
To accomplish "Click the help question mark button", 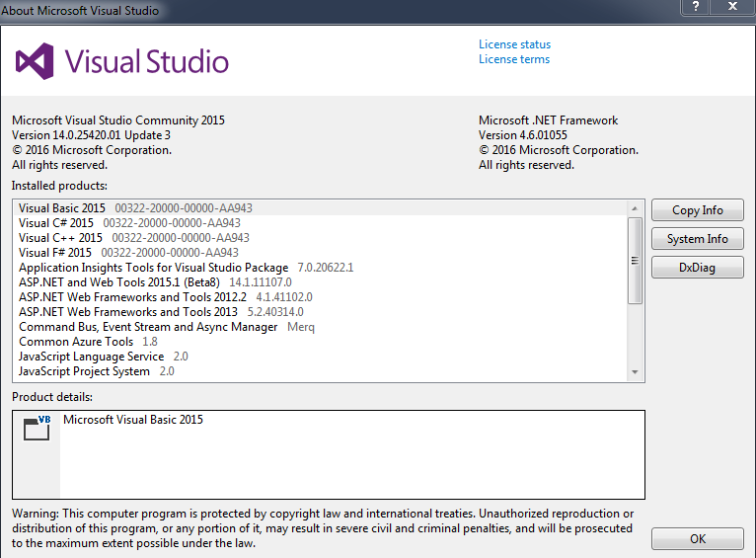I will click(x=696, y=7).
